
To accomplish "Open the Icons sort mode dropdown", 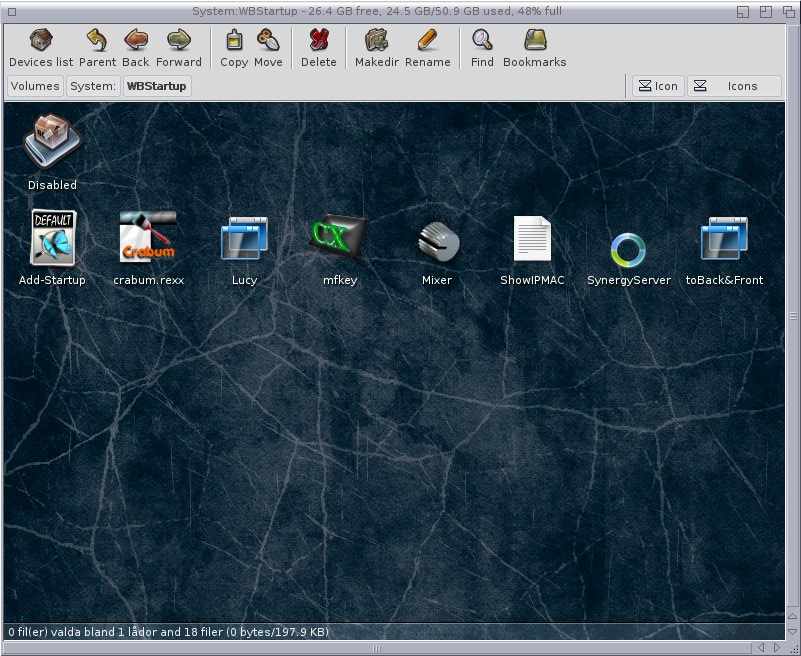I will pyautogui.click(x=734, y=86).
